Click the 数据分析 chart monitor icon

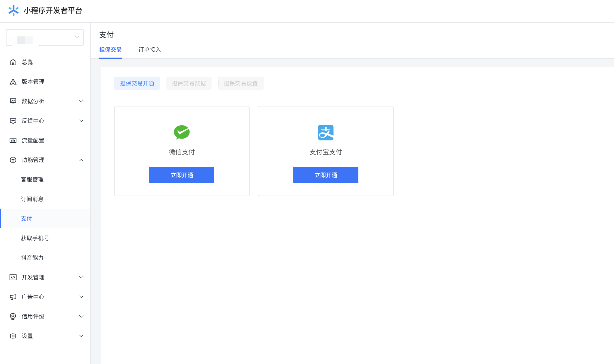(13, 101)
